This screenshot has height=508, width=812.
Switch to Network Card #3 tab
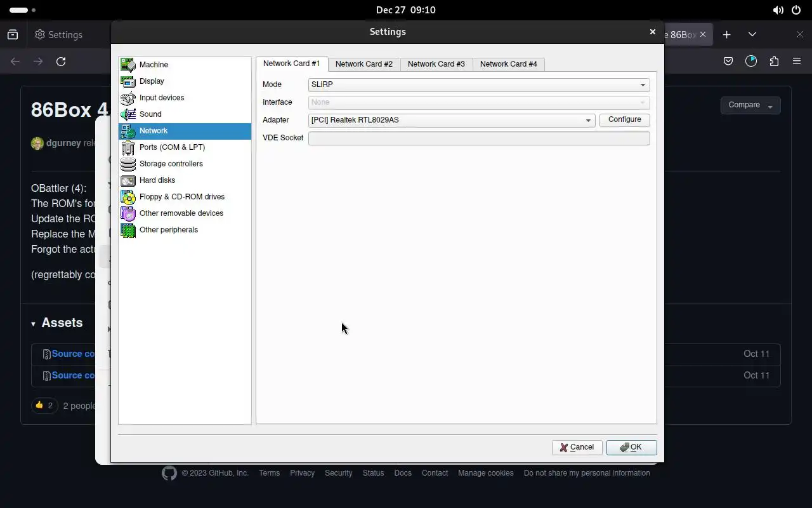click(x=436, y=64)
